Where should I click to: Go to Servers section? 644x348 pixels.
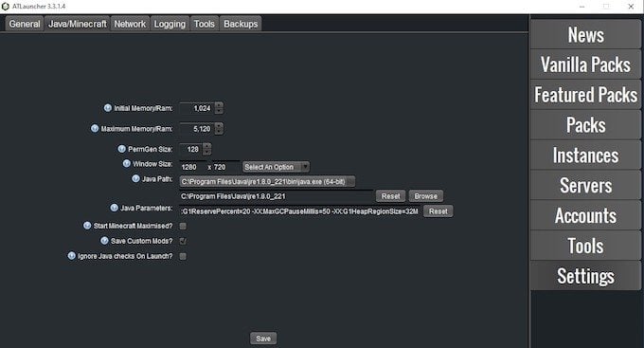pos(585,185)
